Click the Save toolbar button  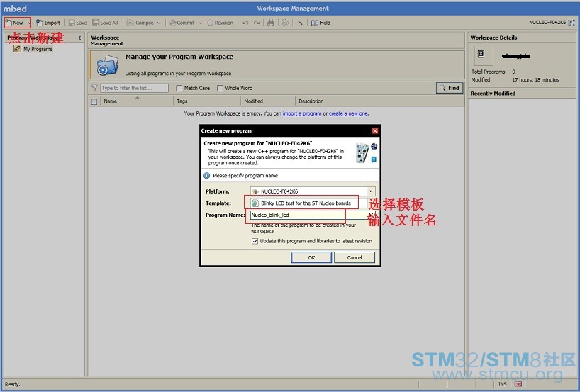tap(78, 23)
